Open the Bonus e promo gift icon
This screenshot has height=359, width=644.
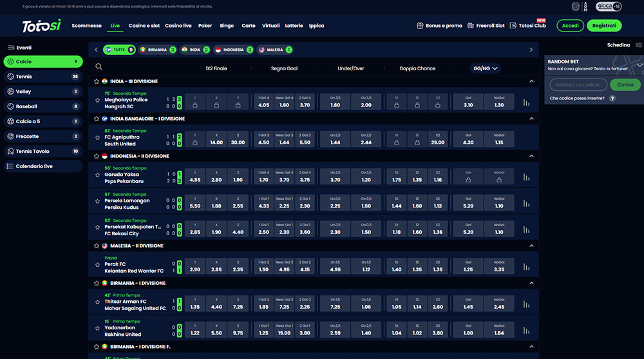421,26
